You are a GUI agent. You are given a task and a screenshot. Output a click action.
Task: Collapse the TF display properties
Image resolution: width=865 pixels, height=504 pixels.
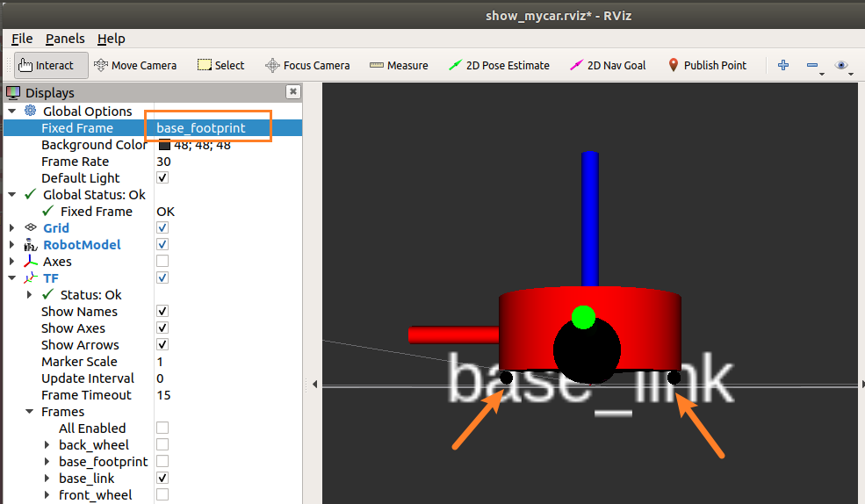(x=11, y=278)
